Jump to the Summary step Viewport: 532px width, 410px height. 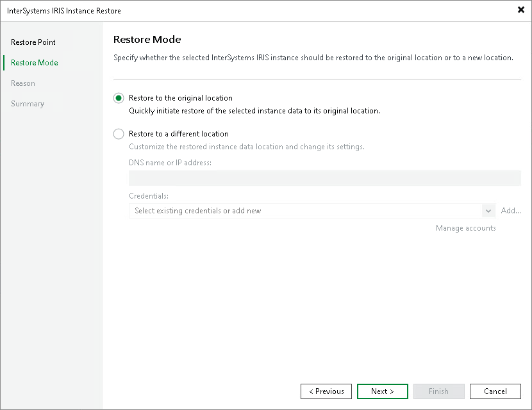pyautogui.click(x=28, y=104)
